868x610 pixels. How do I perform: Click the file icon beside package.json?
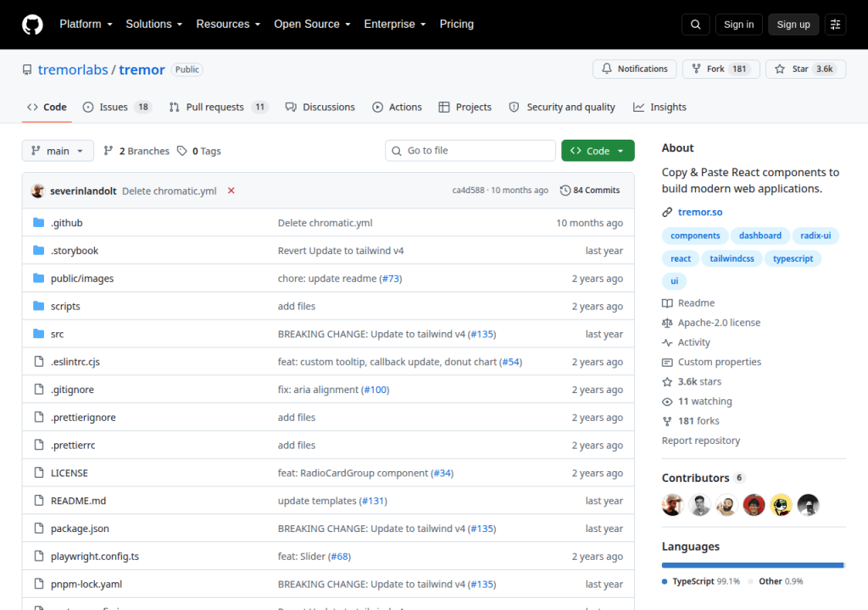coord(39,528)
